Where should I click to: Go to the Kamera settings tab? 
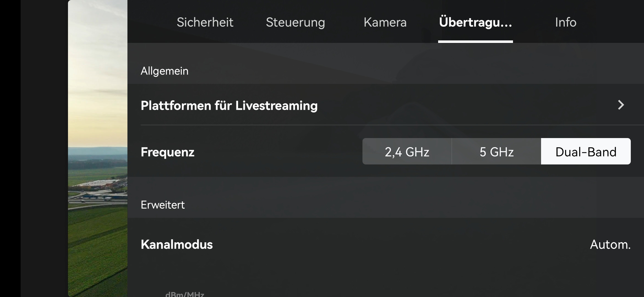(x=385, y=22)
